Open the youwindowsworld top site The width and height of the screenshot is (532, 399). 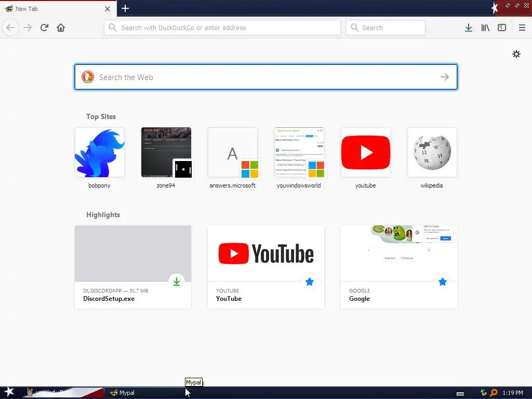tap(299, 158)
